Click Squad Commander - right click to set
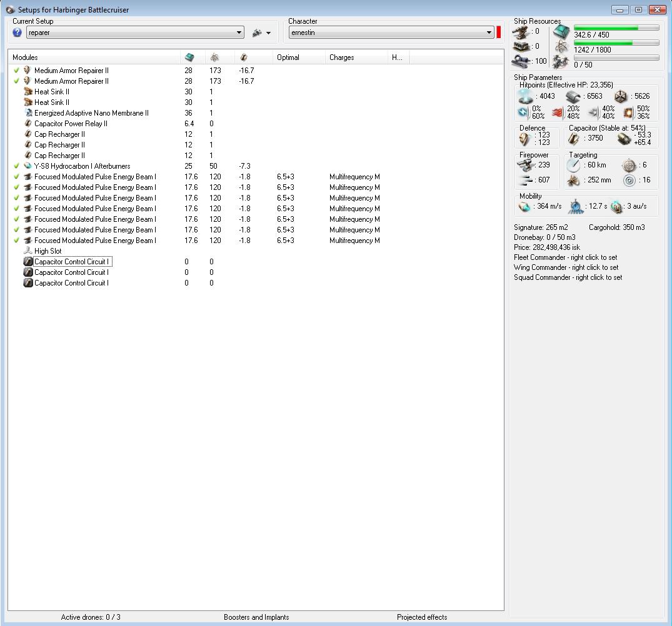Viewport: 672px width, 626px height. point(568,277)
